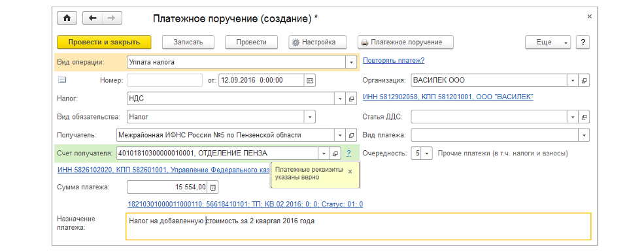Expand the Налог dropdown list
This screenshot has height=252, width=644.
coord(340,99)
